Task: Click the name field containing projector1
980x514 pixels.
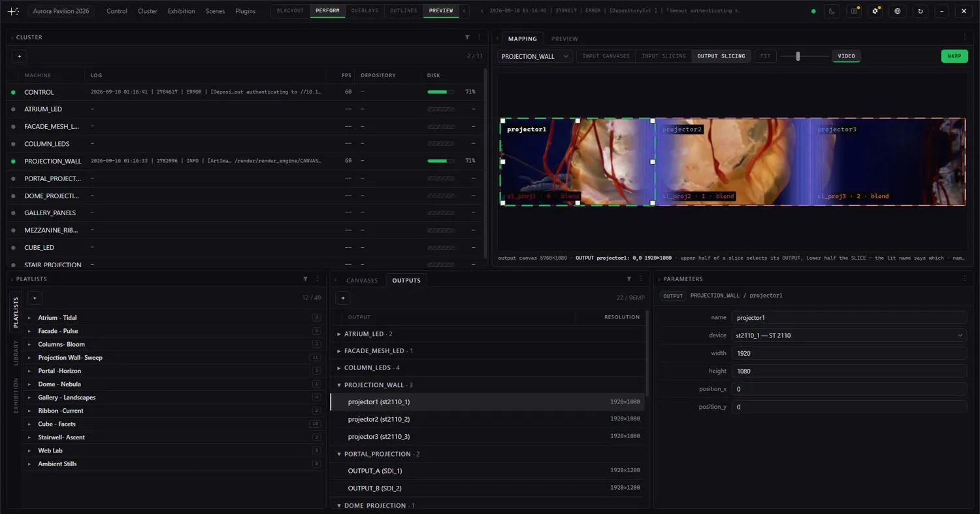Action: [849, 318]
